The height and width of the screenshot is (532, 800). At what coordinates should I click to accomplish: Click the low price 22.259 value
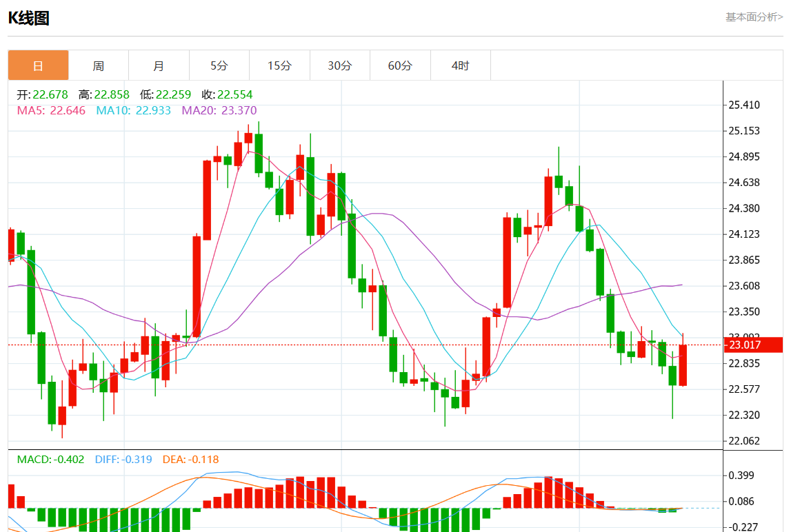[174, 95]
